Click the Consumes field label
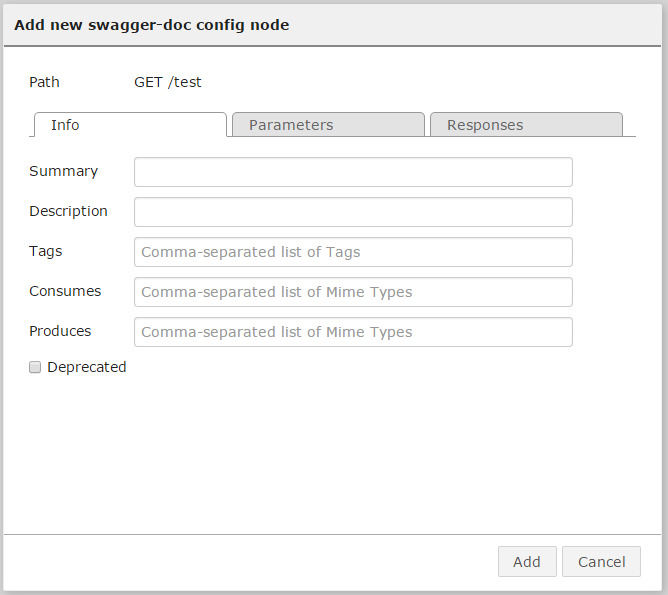The width and height of the screenshot is (668, 595). click(x=65, y=291)
